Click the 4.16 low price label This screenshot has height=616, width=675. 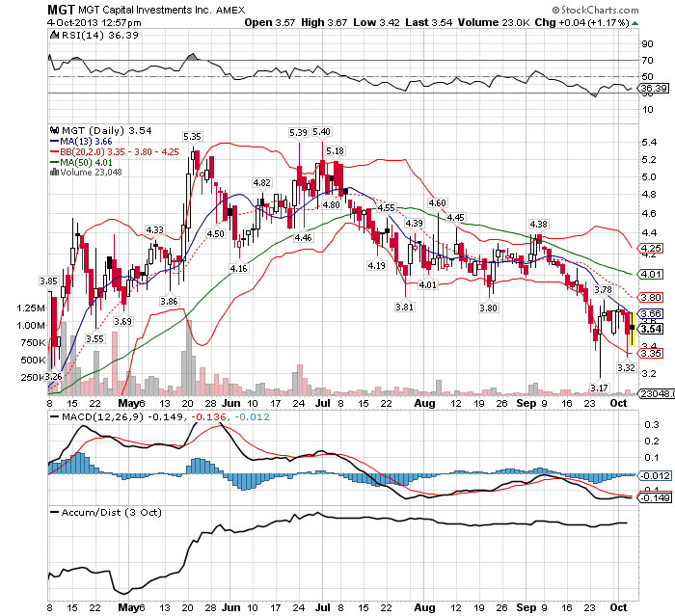[238, 268]
